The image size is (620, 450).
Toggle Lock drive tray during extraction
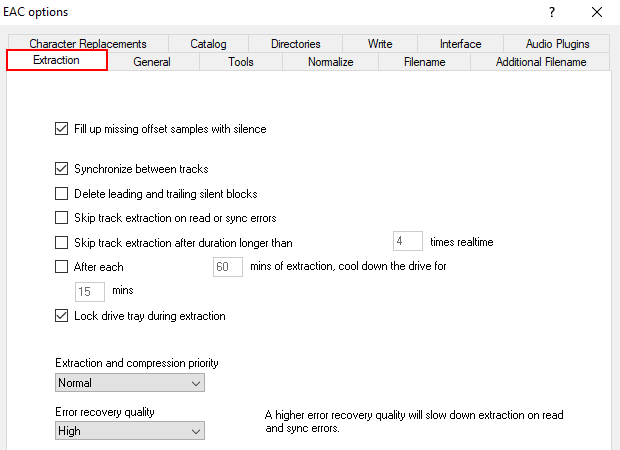[61, 316]
